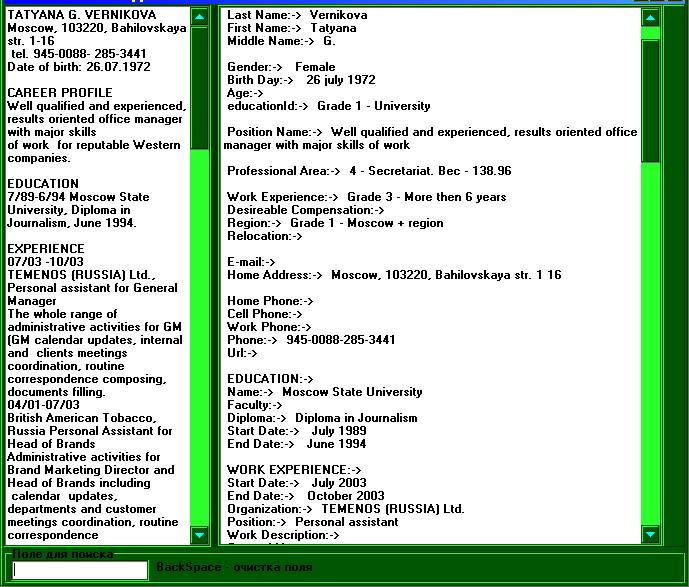The width and height of the screenshot is (689, 587).
Task: Click 'Diploma:-> Diploma in Journalism' line
Action: (322, 418)
